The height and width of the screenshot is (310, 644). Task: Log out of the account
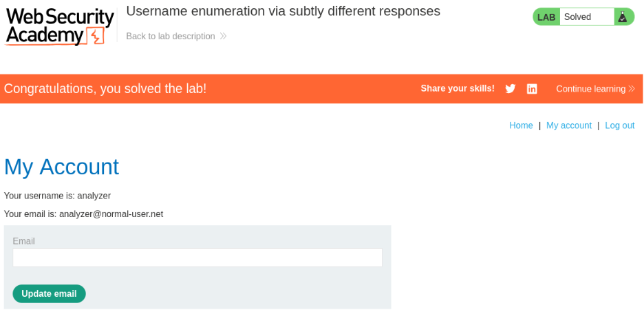619,125
